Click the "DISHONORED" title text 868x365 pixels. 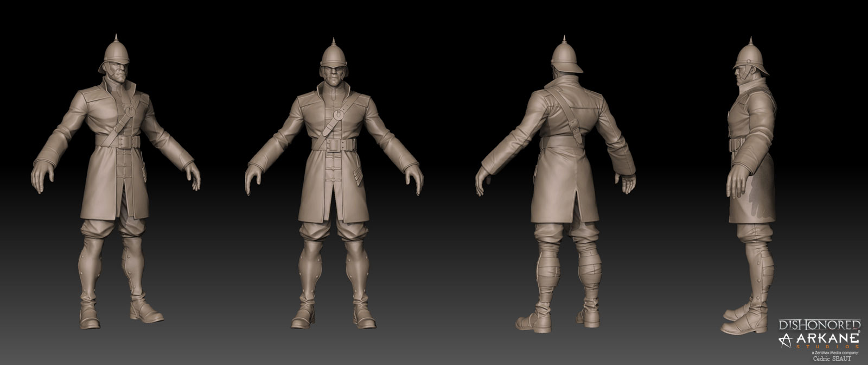[820, 325]
